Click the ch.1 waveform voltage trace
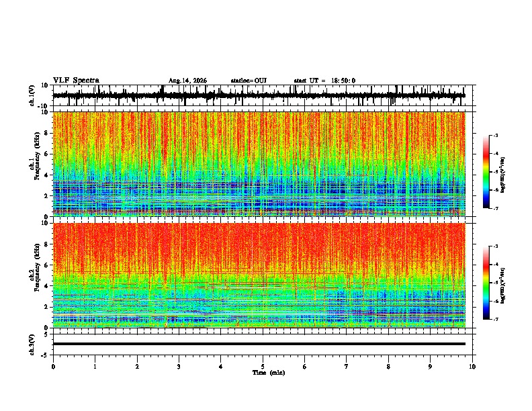 [259, 95]
